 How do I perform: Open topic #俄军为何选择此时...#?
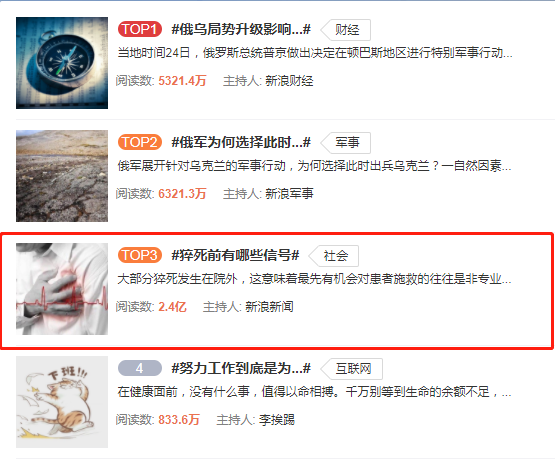tap(241, 142)
